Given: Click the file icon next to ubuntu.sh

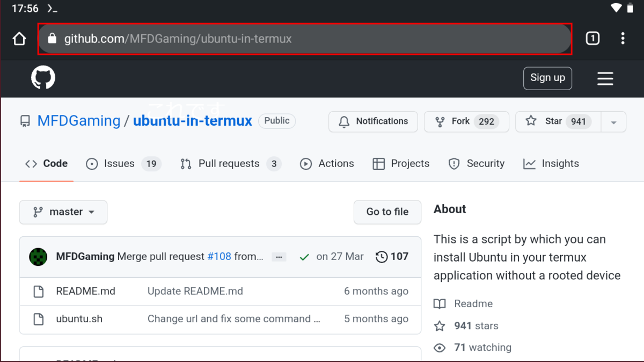Looking at the screenshot, I should pos(39,319).
